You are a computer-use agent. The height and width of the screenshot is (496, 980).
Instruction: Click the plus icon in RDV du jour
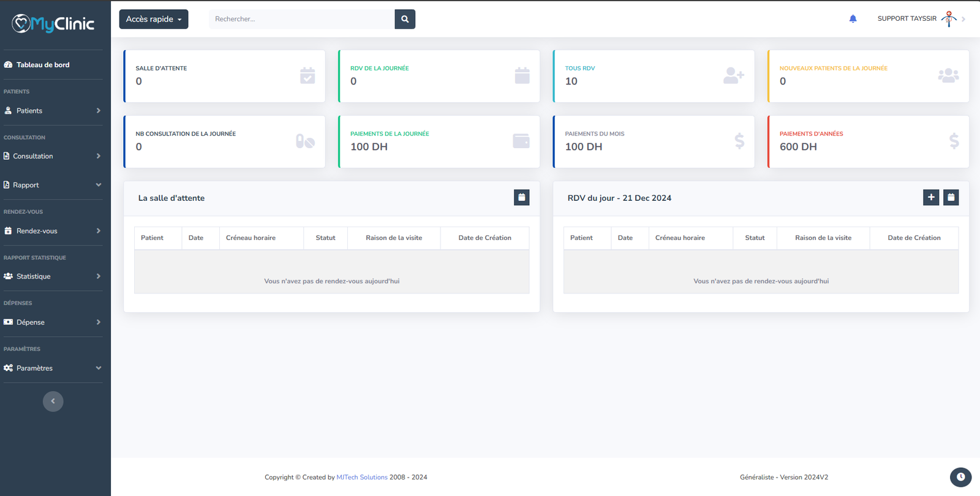931,197
